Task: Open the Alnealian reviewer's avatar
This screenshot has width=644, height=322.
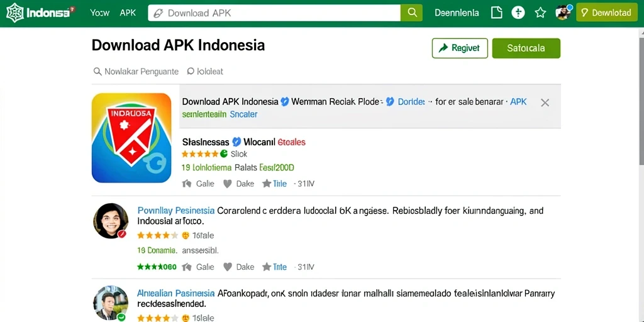Action: [111, 304]
